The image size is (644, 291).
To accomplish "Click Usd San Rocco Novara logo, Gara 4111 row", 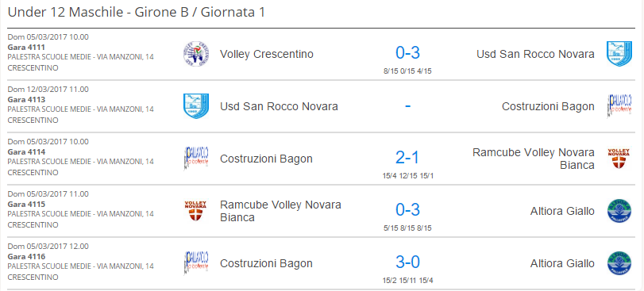I will tap(619, 54).
